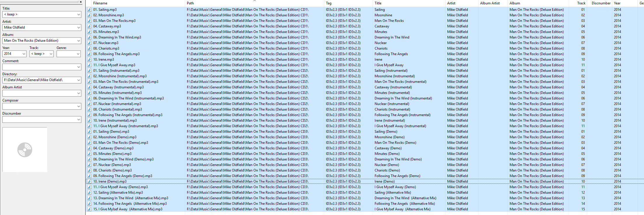Open the Title field dropdown arrow
Viewport: 644px width, 215px height.
click(79, 14)
